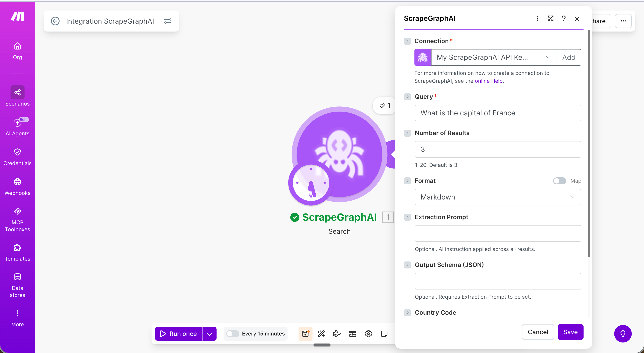Click the explain flow airplane icon
The width and height of the screenshot is (644, 353).
[337, 334]
